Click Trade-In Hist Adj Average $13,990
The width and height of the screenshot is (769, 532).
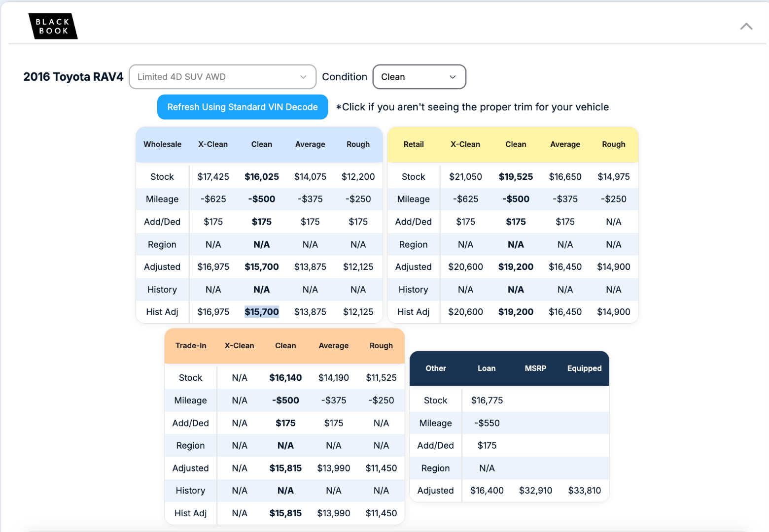(334, 513)
